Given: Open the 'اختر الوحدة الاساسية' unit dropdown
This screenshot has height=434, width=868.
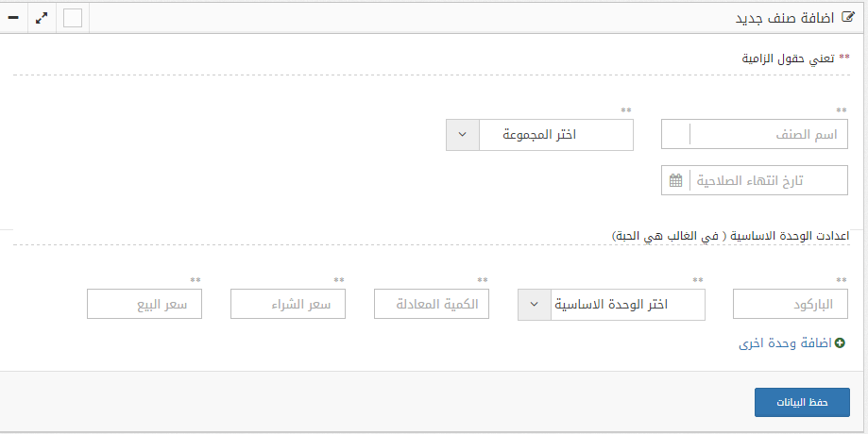Looking at the screenshot, I should 628,304.
